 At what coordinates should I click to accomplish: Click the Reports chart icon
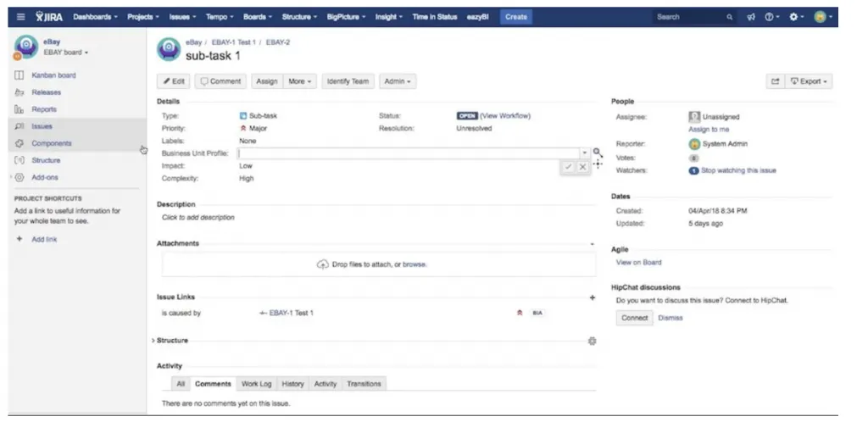[x=19, y=109]
